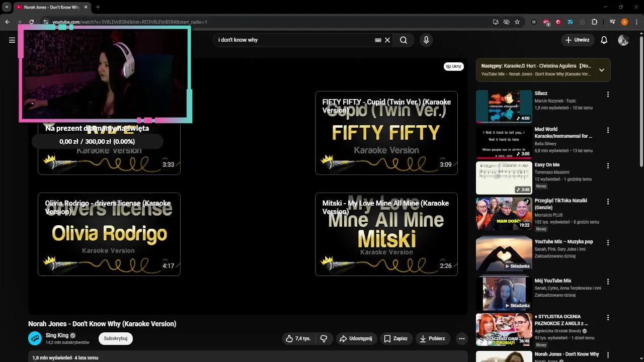
Task: Open options menu for Easy On Me
Action: coord(608,166)
